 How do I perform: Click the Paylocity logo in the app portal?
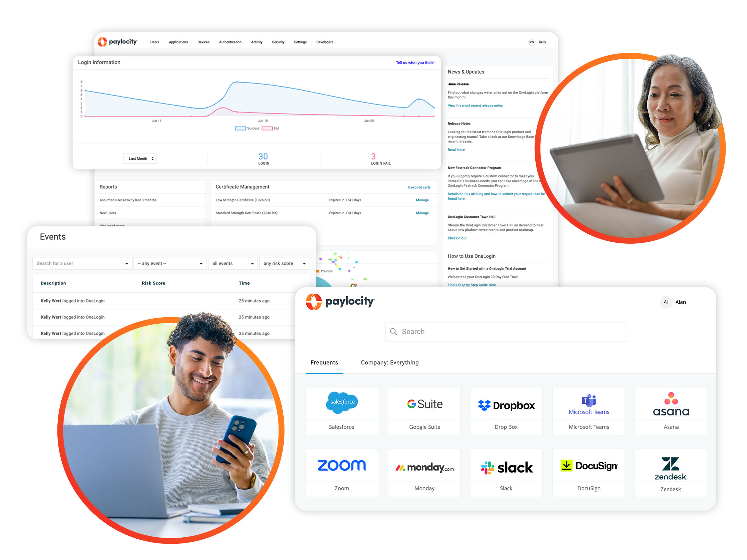[340, 301]
